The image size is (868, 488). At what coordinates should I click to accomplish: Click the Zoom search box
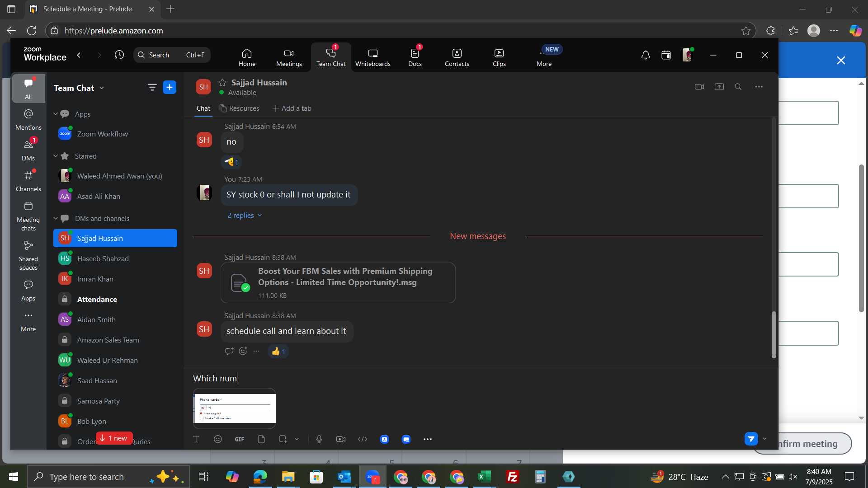(x=172, y=55)
